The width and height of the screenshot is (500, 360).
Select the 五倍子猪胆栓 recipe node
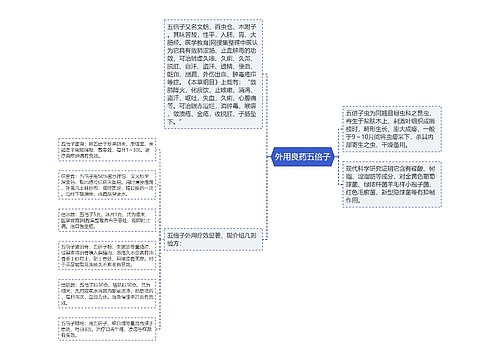coord(107,255)
